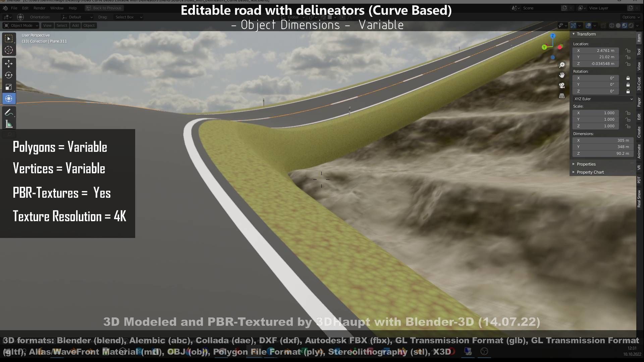Click the Scene browse icon
Screen dimensions: 644x362
pyautogui.click(x=516, y=8)
